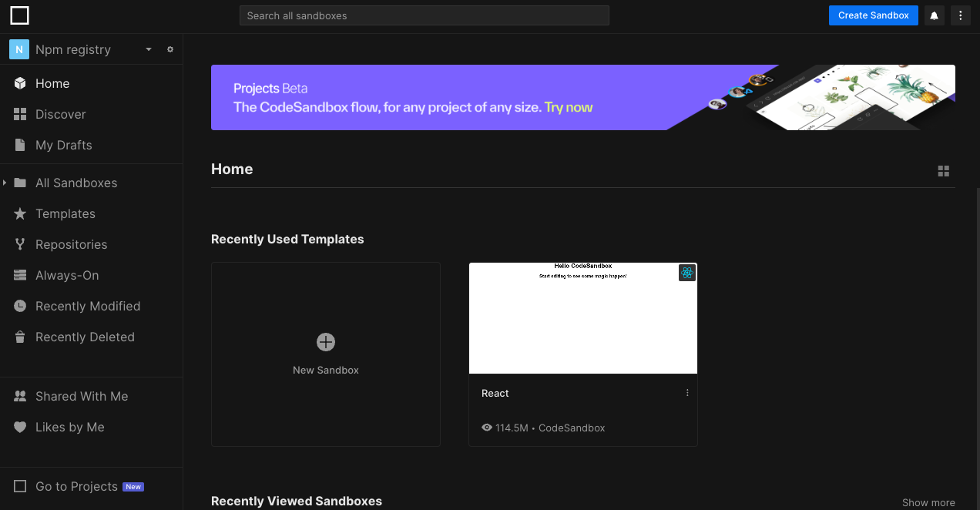This screenshot has height=510, width=980.
Task: Open the top-right three-dot menu
Action: pyautogui.click(x=960, y=15)
